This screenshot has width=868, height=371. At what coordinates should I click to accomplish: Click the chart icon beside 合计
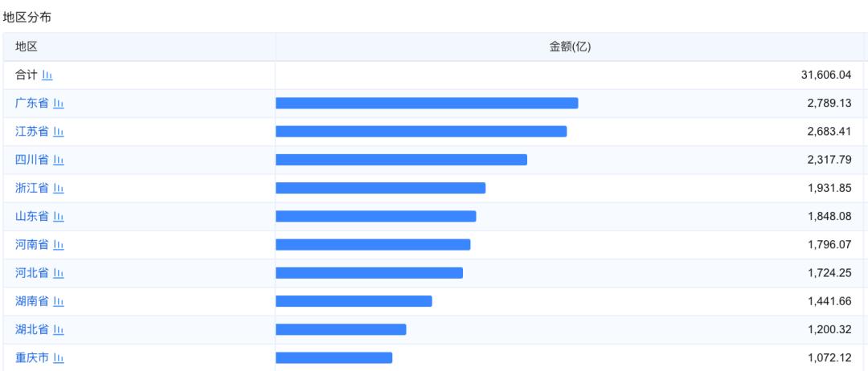[47, 75]
